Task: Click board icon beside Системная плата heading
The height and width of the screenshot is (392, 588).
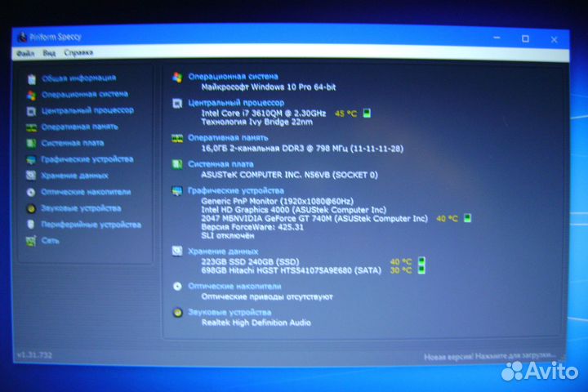Action: pos(177,164)
